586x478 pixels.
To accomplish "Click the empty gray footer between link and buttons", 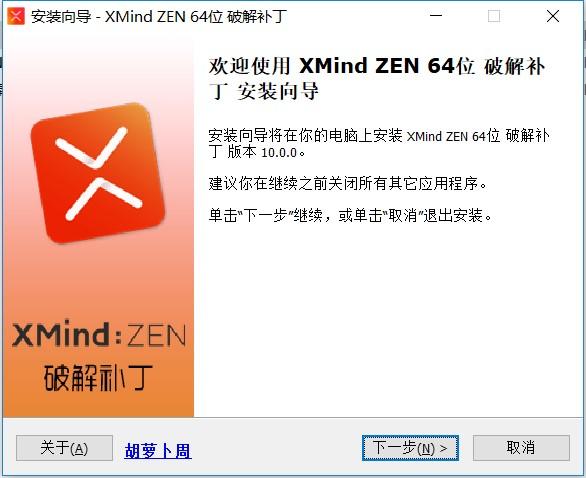I will (277, 448).
